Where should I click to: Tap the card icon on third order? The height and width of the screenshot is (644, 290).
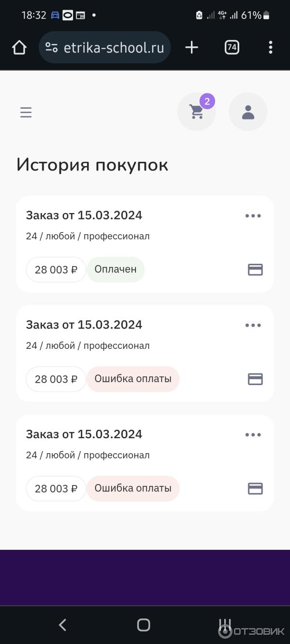click(255, 488)
